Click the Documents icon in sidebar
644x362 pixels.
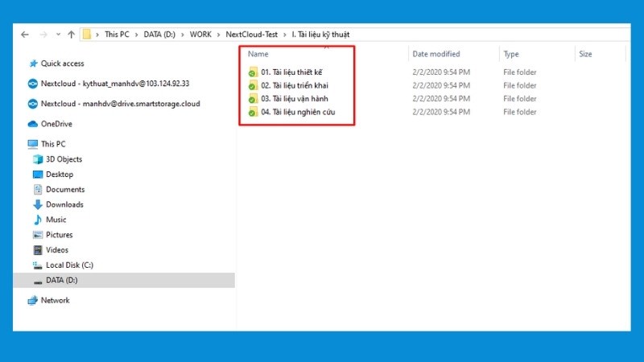pos(38,190)
